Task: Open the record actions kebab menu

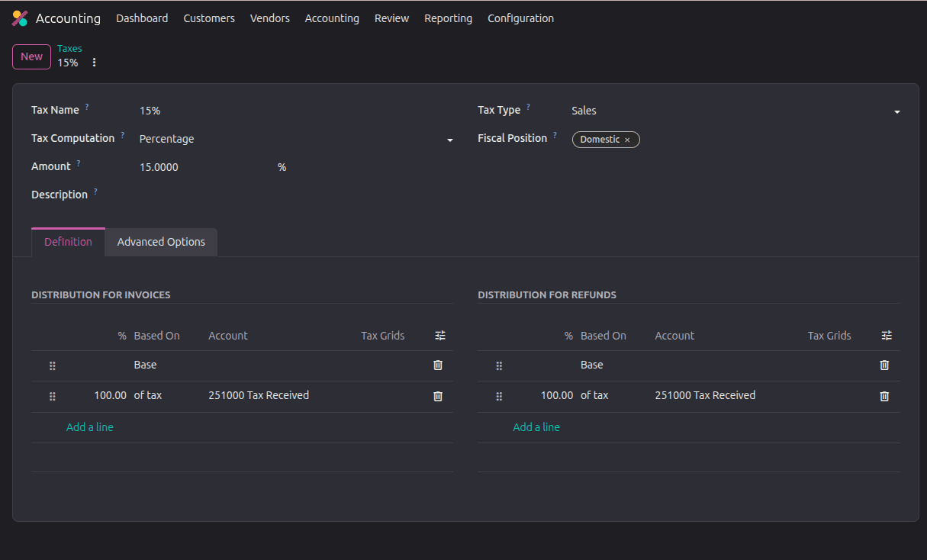Action: tap(95, 63)
